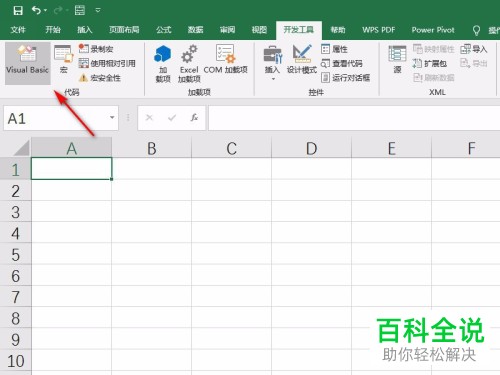The width and height of the screenshot is (500, 375).
Task: Click Run Dialog (运行对话框)
Action: point(345,78)
